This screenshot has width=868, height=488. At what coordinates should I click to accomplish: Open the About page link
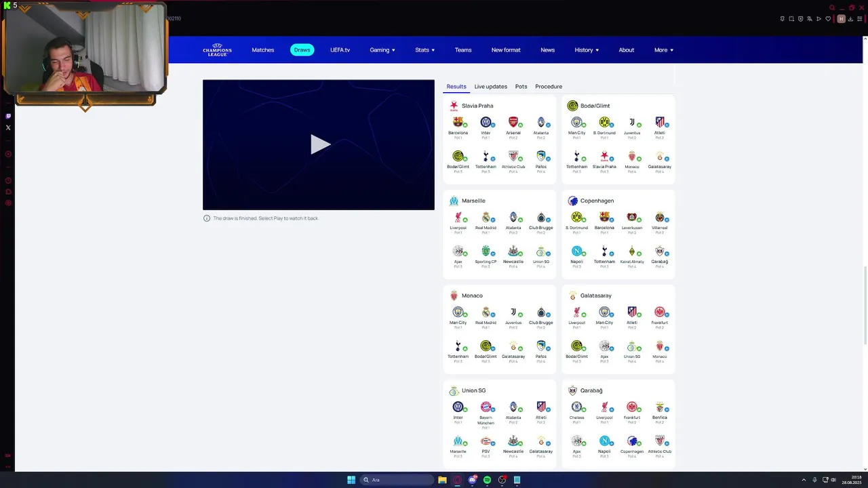[626, 49]
